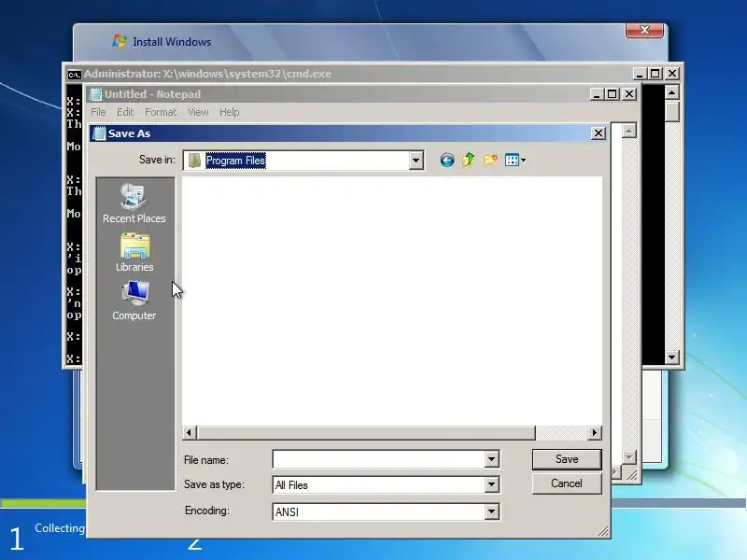The width and height of the screenshot is (747, 560).
Task: Go back using the blue arrow icon
Action: click(447, 160)
